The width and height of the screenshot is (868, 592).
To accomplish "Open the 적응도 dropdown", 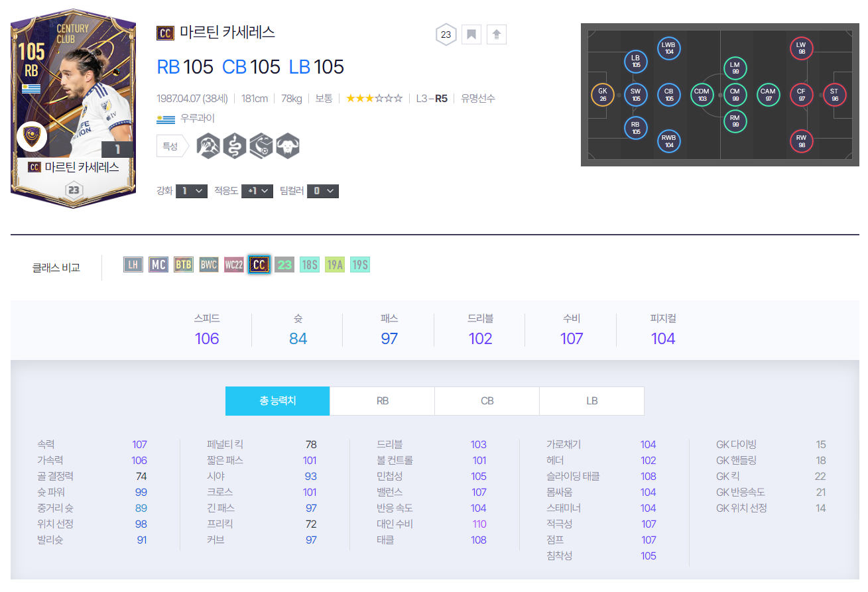I will pyautogui.click(x=257, y=191).
